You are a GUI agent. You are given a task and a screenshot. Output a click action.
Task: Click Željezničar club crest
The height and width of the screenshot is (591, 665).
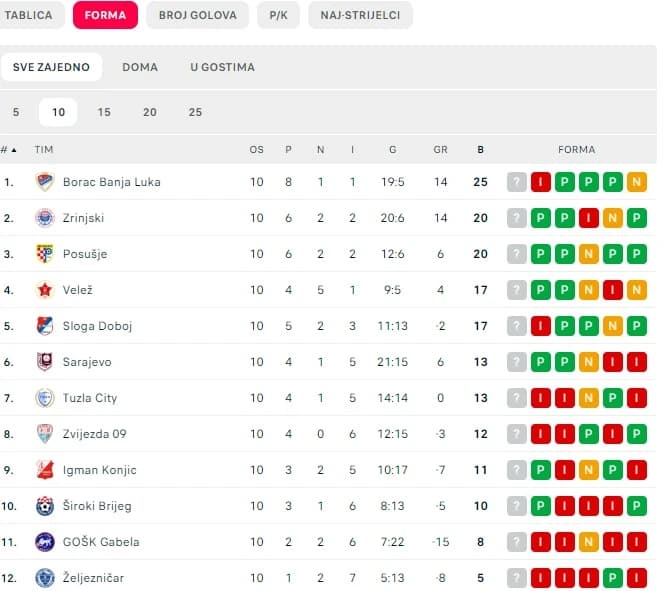tap(45, 578)
